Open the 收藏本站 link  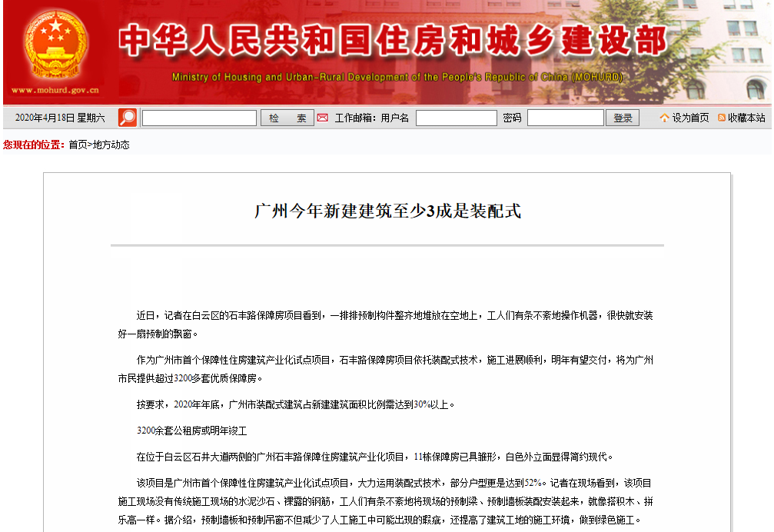pos(746,118)
